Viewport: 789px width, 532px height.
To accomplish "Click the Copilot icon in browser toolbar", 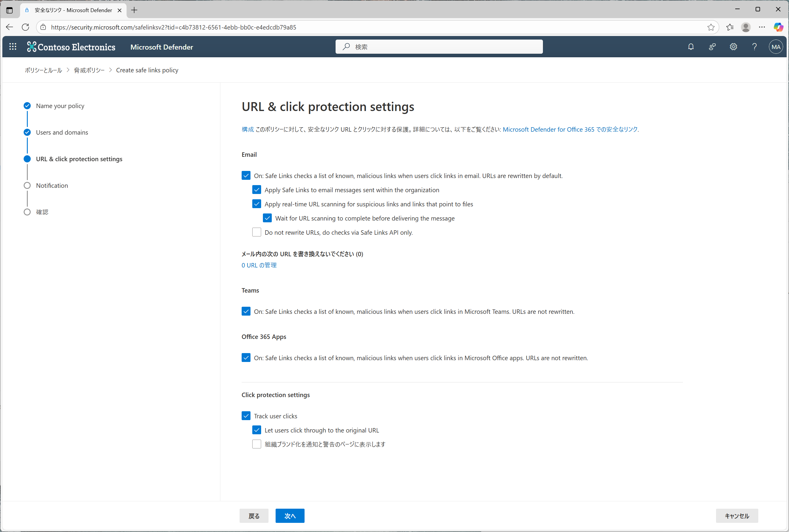I will 778,27.
